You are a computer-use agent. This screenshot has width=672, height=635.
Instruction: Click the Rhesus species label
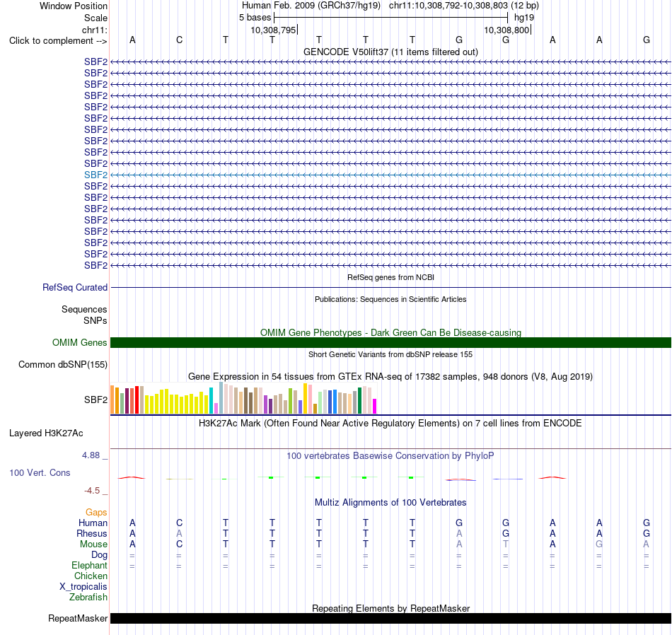(92, 533)
